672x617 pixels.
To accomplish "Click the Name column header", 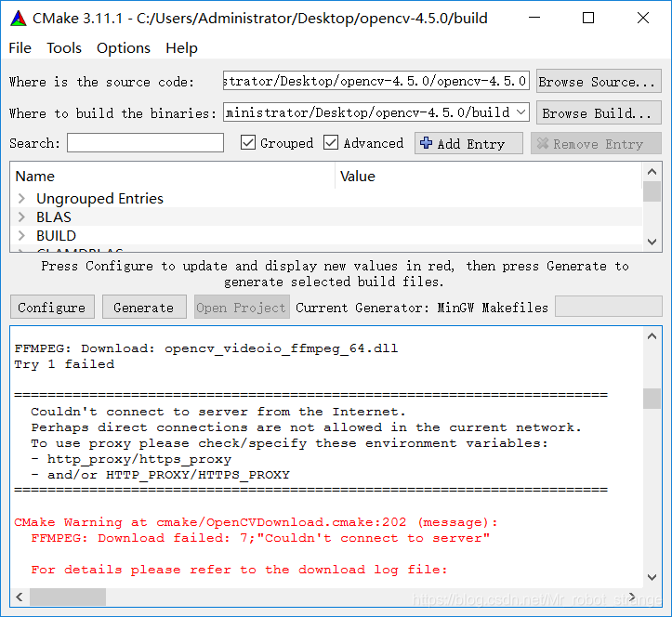I will point(172,177).
